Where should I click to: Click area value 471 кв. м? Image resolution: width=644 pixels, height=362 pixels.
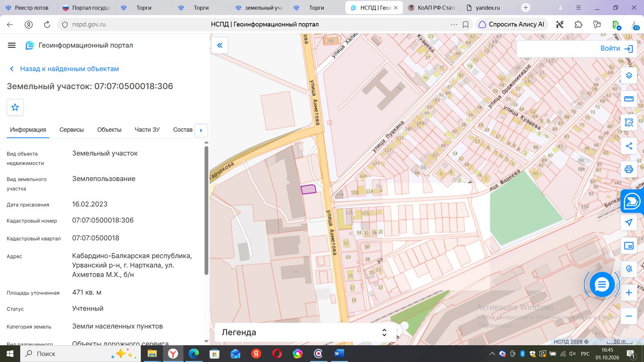87,292
